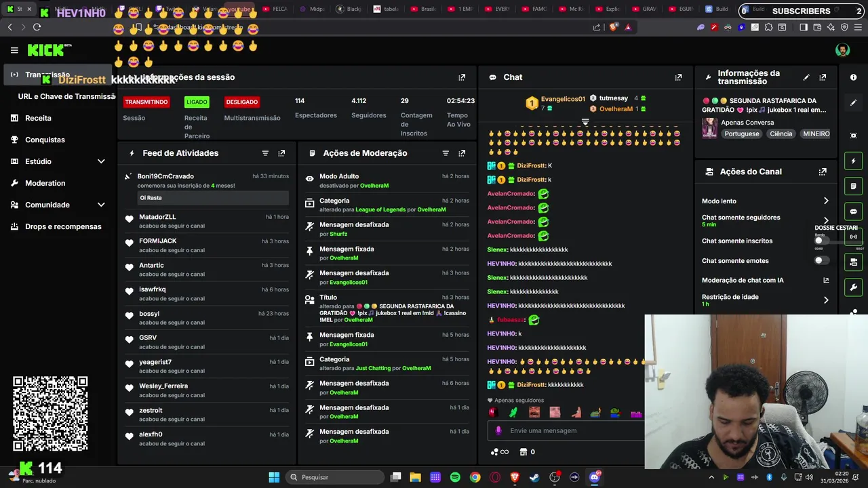
Task: Click the info icon in right sidebar
Action: pos(854,77)
